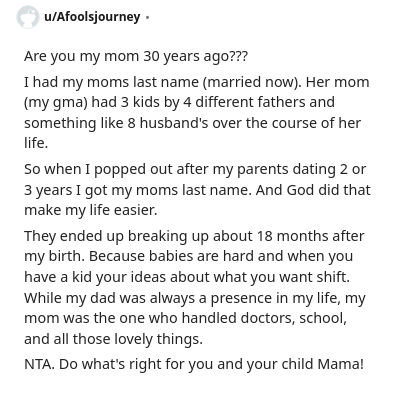
Task: Click the 'and all those lovely things.' line
Action: pos(113,339)
